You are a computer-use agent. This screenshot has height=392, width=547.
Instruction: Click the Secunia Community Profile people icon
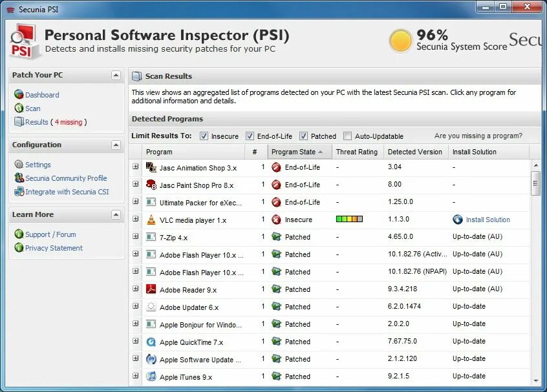point(19,178)
